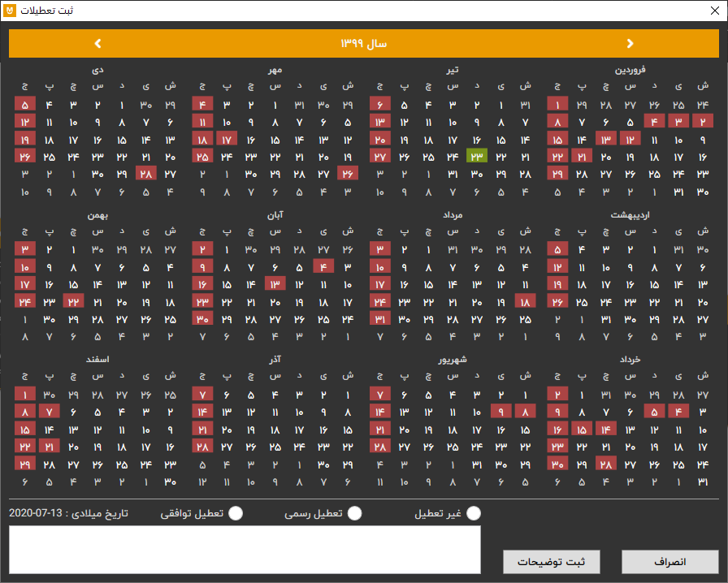Select red day ۲۱ in اسفند
Screen dimensions: 728x583
tap(50, 447)
